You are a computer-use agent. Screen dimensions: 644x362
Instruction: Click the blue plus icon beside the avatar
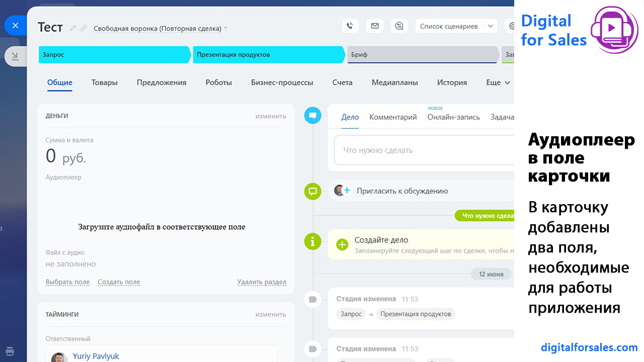[347, 191]
